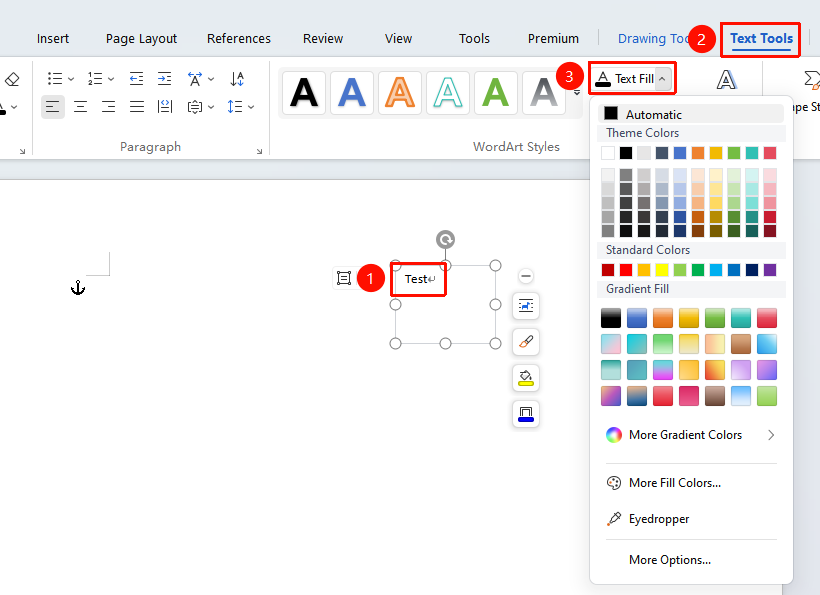Open bullet list dropdown arrow
Viewport: 820px width, 595px height.
pos(71,79)
